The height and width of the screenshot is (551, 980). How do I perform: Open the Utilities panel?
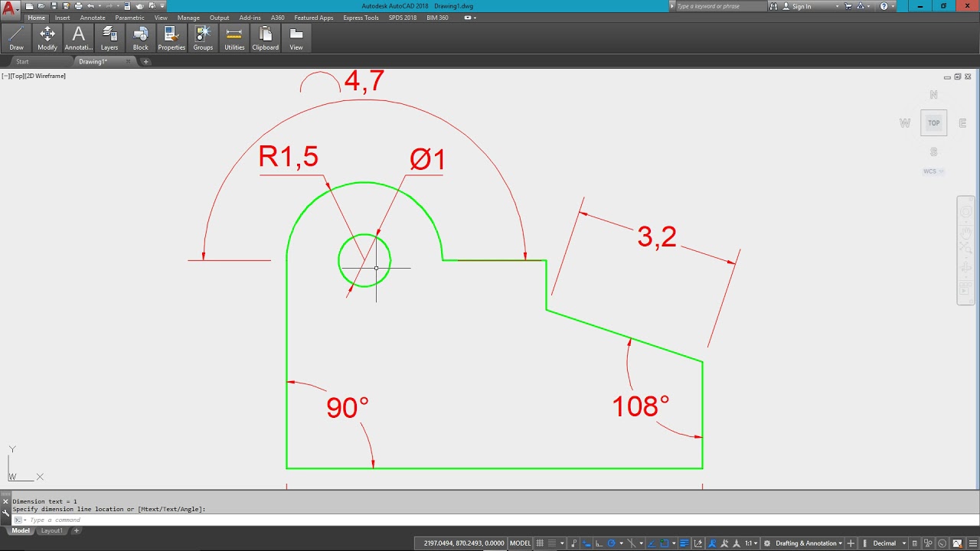[234, 37]
